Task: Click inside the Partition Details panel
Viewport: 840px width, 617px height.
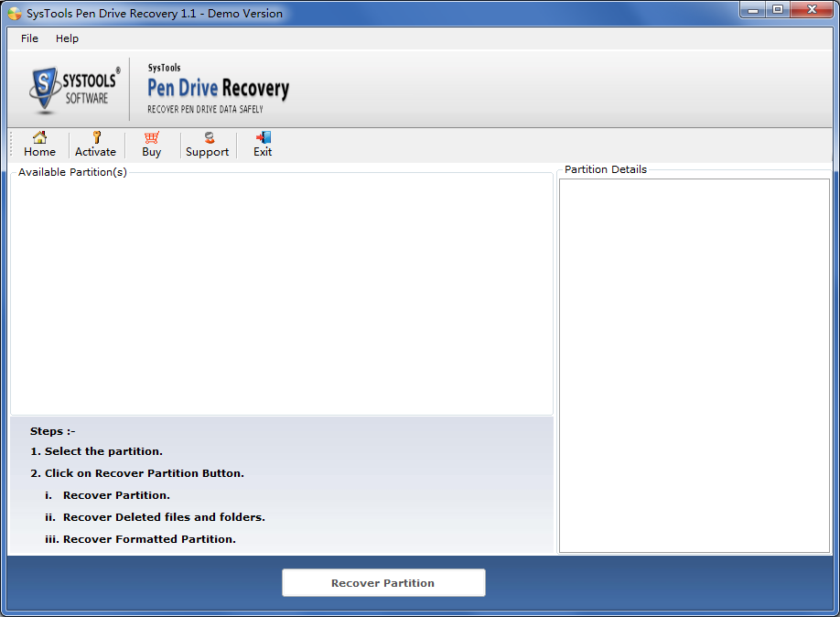Action: (x=695, y=365)
